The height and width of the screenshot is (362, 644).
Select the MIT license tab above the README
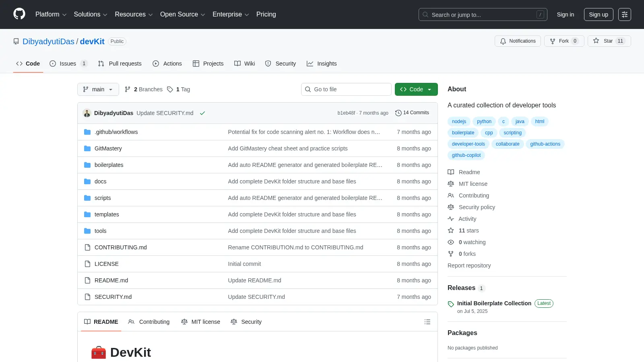coord(200,322)
